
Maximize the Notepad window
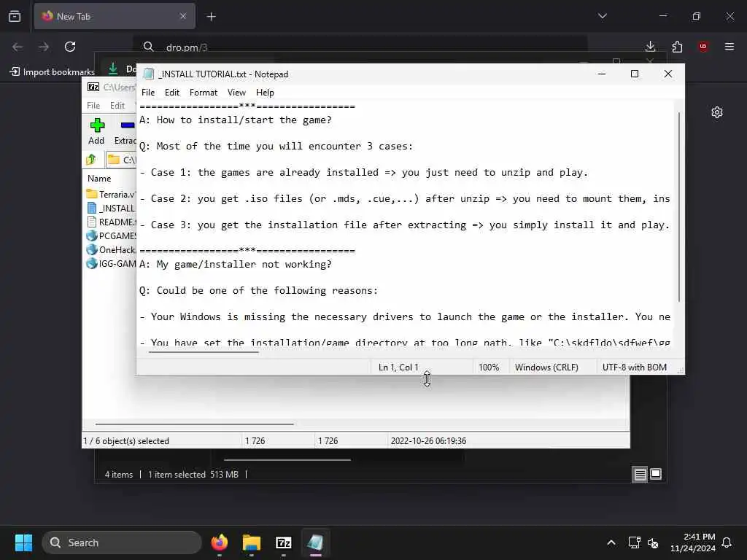pyautogui.click(x=635, y=74)
